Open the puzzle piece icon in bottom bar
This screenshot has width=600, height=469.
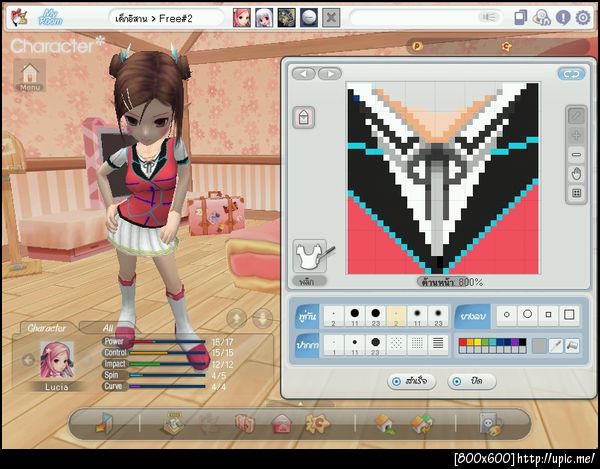(x=318, y=423)
